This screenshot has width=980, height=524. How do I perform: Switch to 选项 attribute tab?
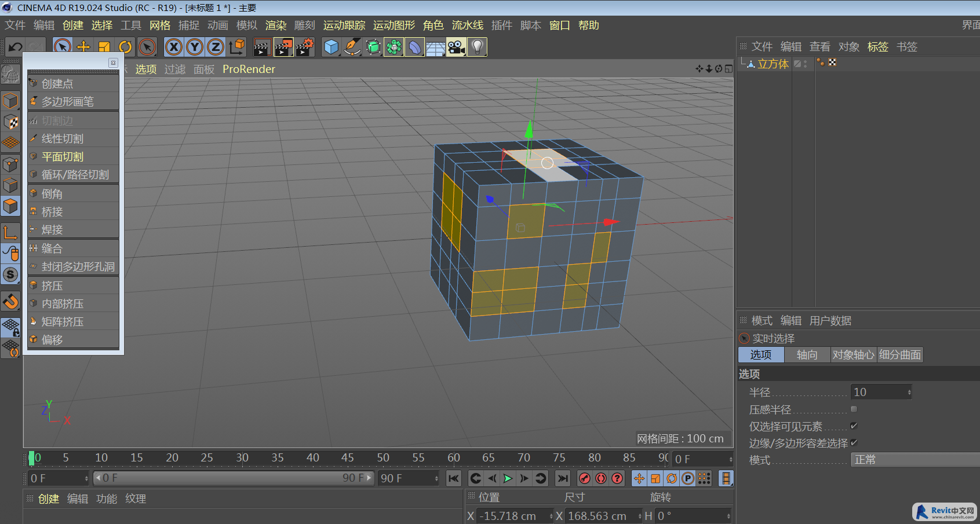[x=761, y=355]
